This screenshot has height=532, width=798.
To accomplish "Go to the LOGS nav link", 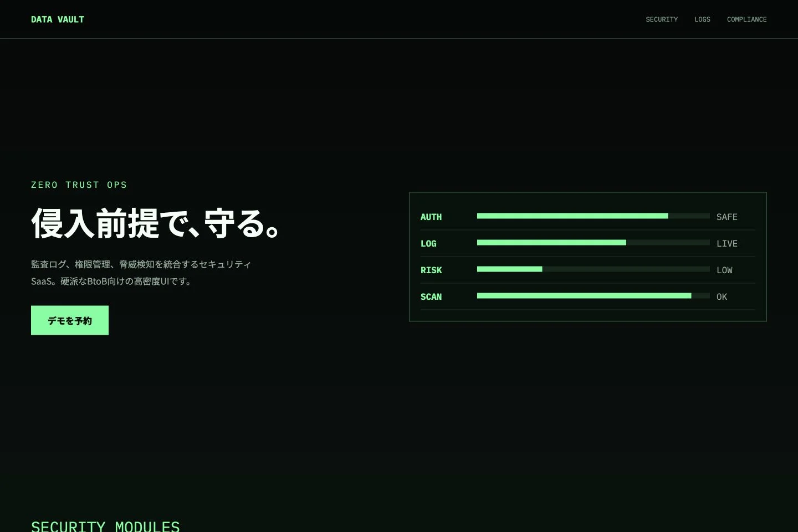I will tap(702, 19).
